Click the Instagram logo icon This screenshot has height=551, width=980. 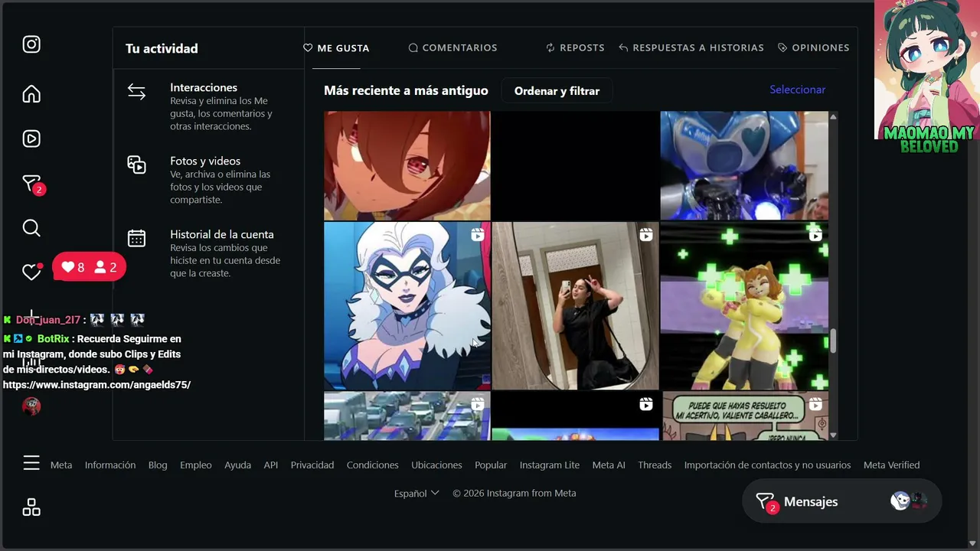click(x=31, y=44)
